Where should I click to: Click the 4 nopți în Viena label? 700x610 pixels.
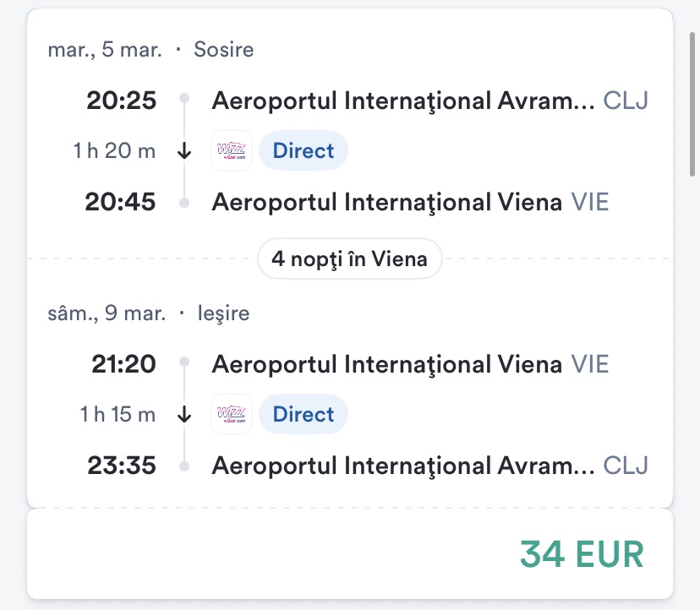349,259
